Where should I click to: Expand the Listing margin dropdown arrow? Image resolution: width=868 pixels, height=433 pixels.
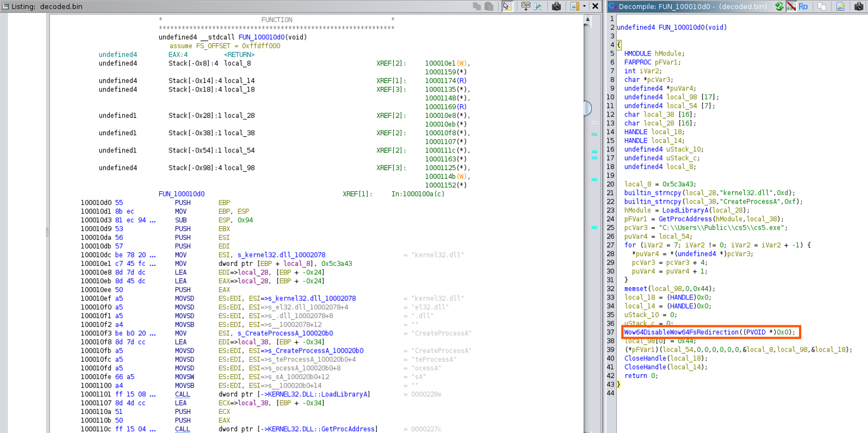coord(584,6)
